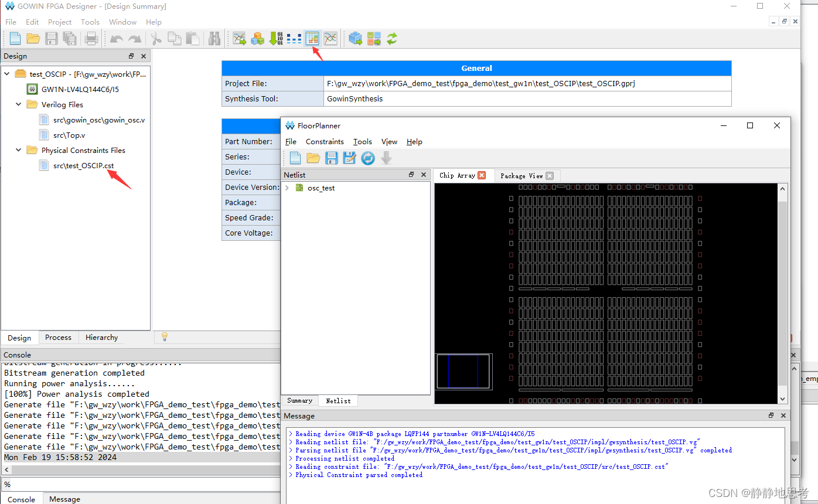Screen dimensions: 818x504
Task: Open the Window menu in GOWIN FPGA Designer
Action: coord(122,22)
